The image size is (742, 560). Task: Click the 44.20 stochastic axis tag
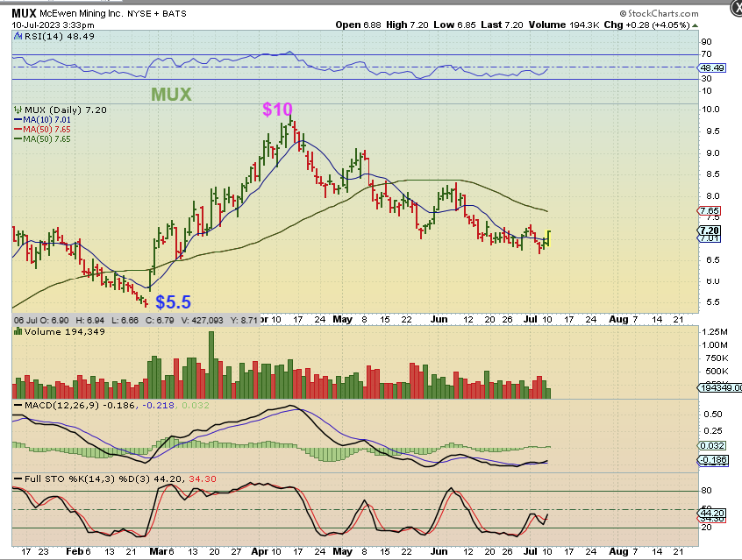point(711,514)
